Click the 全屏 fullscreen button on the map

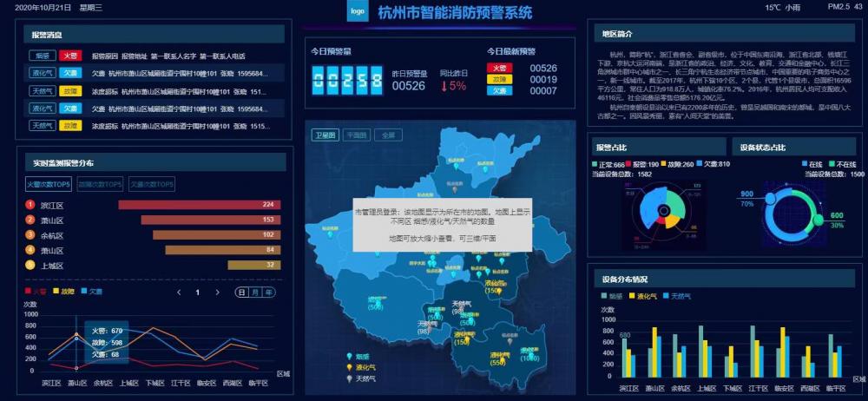pyautogui.click(x=388, y=135)
